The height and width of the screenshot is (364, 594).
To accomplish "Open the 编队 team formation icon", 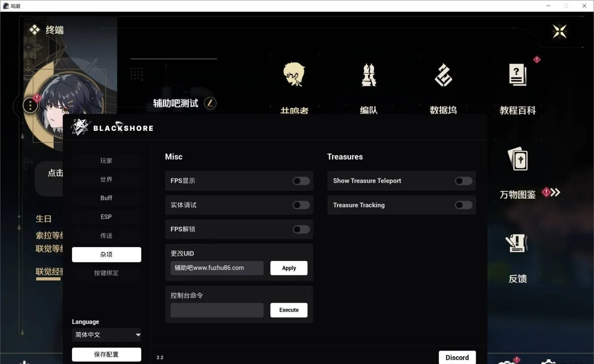I will (368, 75).
